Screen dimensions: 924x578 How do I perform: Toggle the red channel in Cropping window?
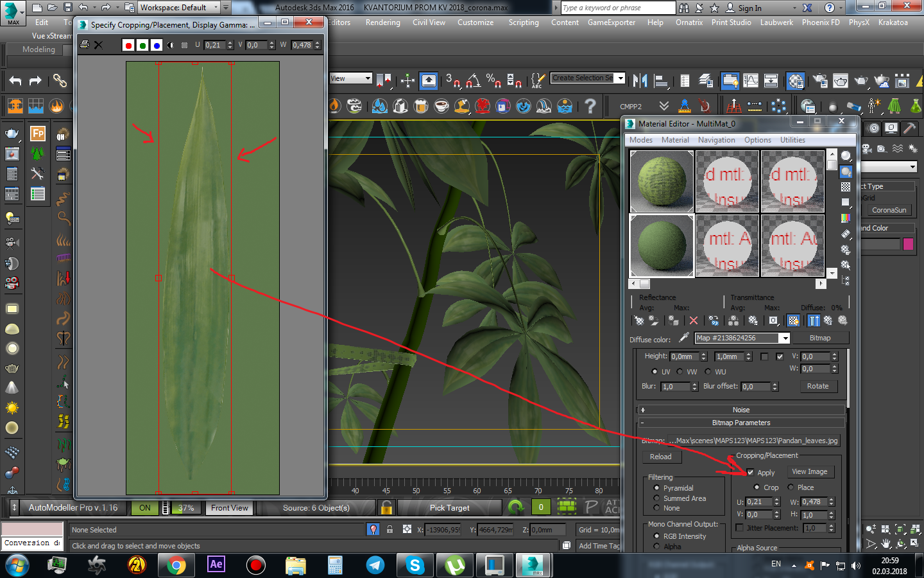[x=128, y=45]
